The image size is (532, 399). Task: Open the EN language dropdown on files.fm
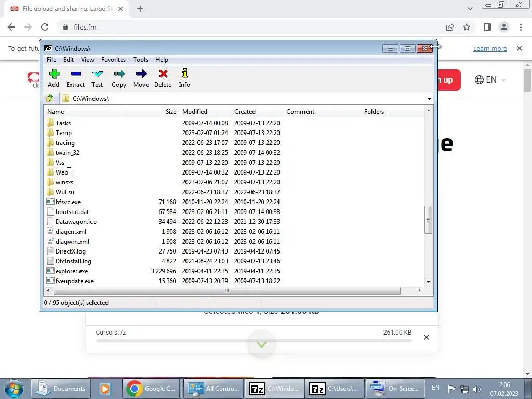[x=490, y=79]
